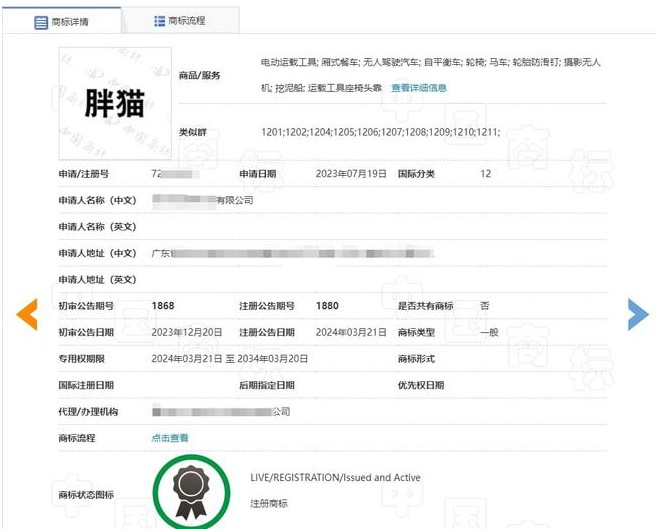Go to previous trademark with orange left arrow
This screenshot has width=656, height=529.
tap(27, 314)
